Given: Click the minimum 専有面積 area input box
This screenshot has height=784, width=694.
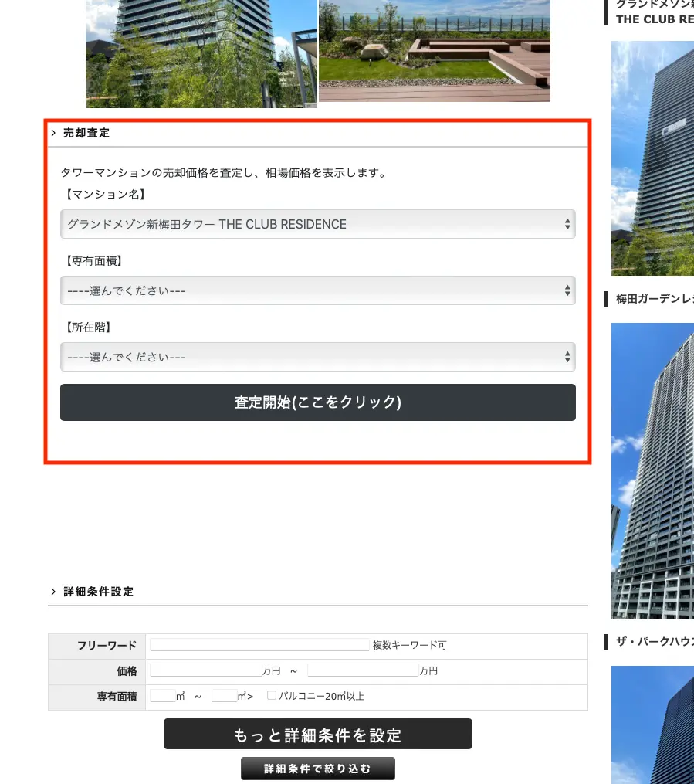Looking at the screenshot, I should (x=164, y=695).
